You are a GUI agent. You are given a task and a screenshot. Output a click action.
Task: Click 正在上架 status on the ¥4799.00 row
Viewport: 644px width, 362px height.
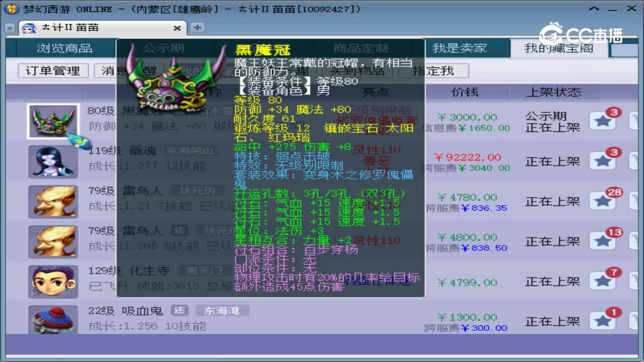pos(553,282)
